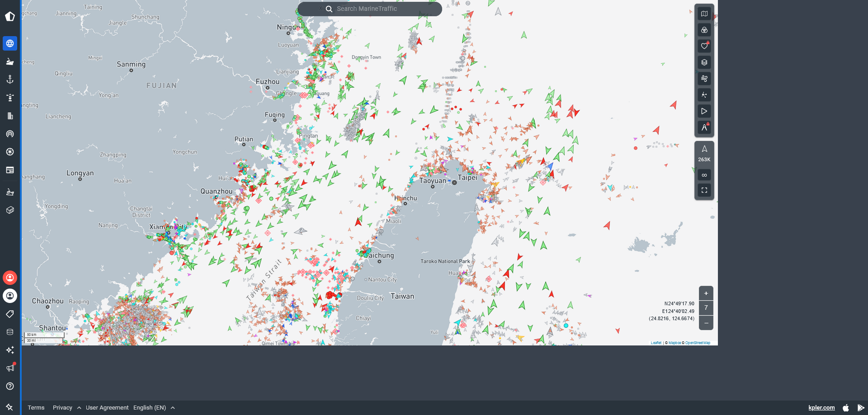Open the container cube icon
The height and width of the screenshot is (415, 868).
(10, 210)
